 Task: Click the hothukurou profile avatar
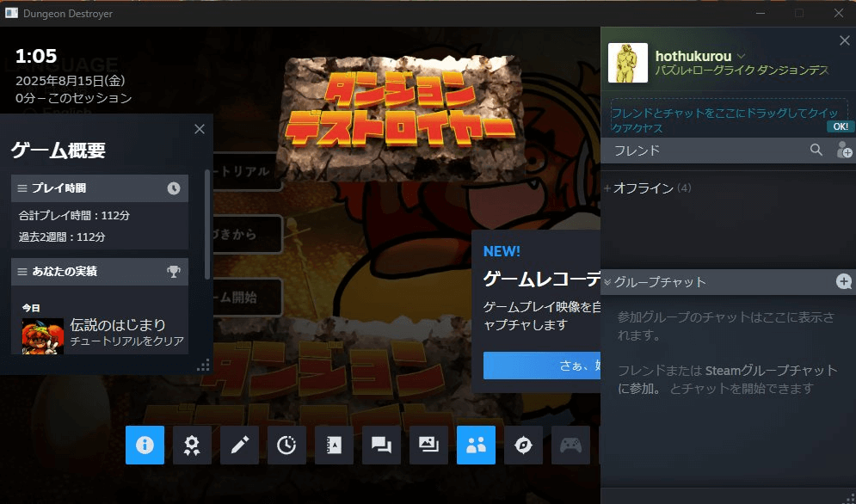coord(628,63)
